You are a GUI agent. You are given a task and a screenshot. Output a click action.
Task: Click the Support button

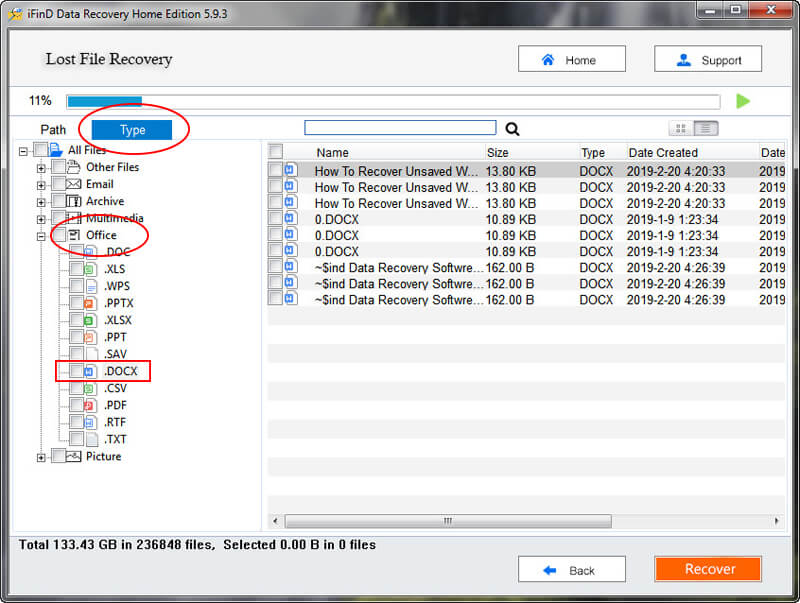pos(708,59)
